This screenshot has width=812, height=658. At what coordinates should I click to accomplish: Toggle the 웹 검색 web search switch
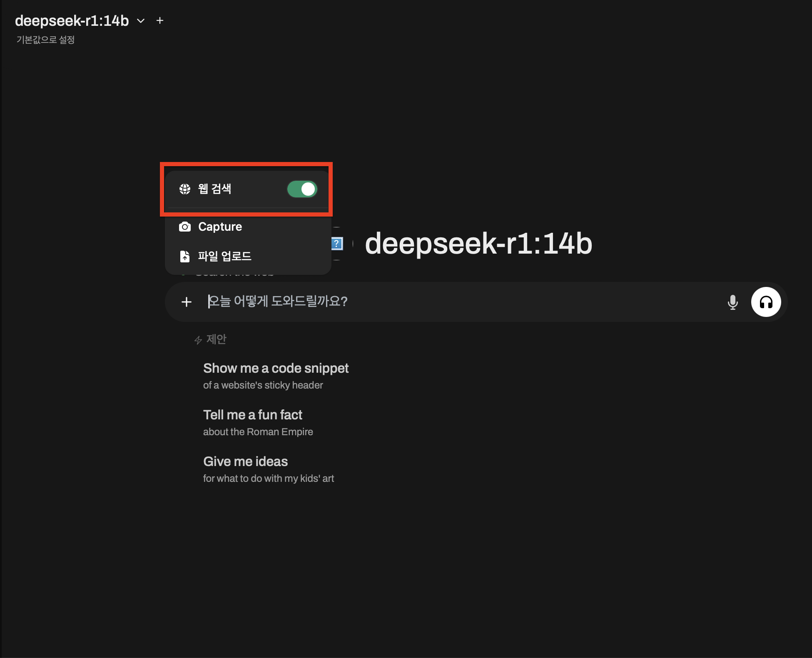click(x=302, y=189)
